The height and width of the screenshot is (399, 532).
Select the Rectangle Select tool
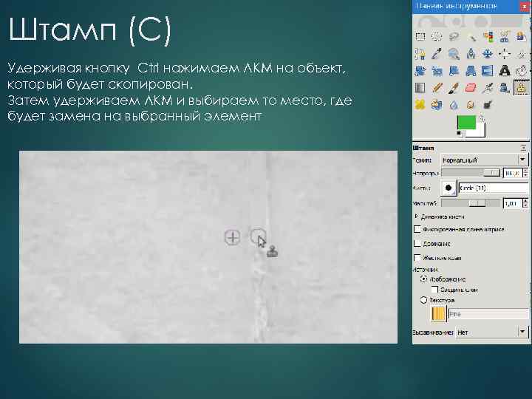click(x=420, y=36)
